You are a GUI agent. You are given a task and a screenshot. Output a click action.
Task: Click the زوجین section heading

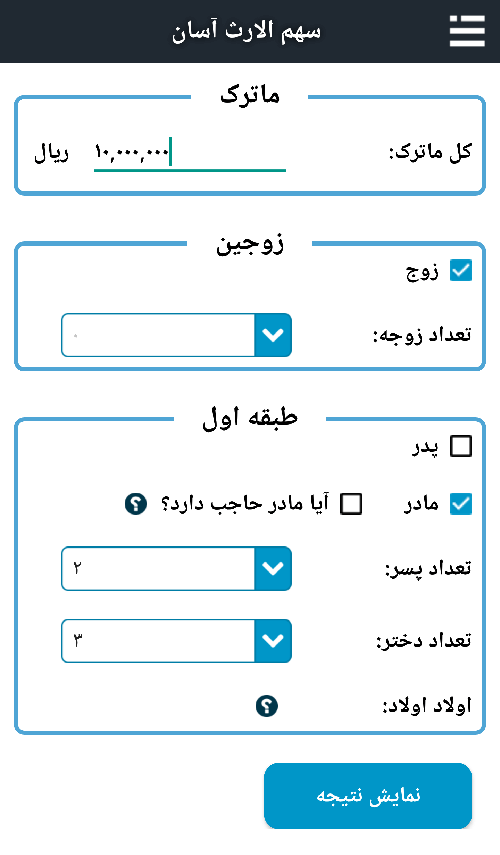pos(250,243)
